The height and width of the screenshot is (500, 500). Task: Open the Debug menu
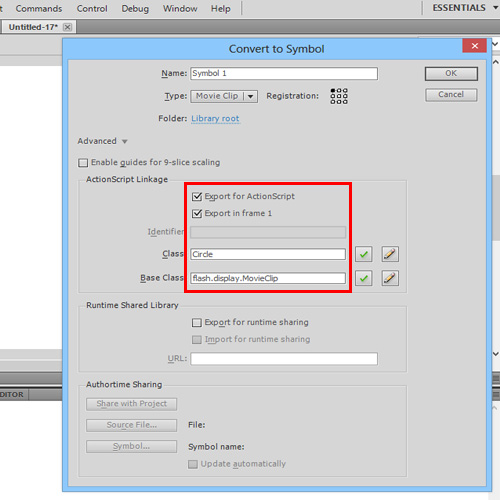pos(135,9)
